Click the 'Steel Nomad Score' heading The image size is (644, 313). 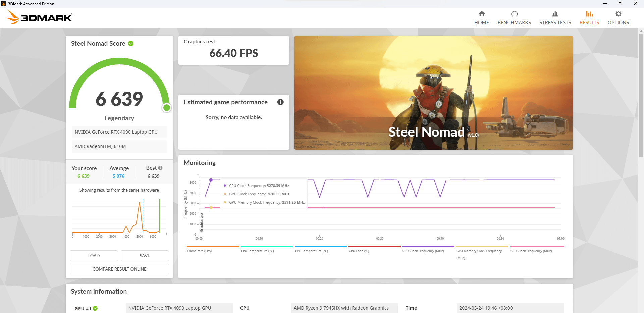98,43
